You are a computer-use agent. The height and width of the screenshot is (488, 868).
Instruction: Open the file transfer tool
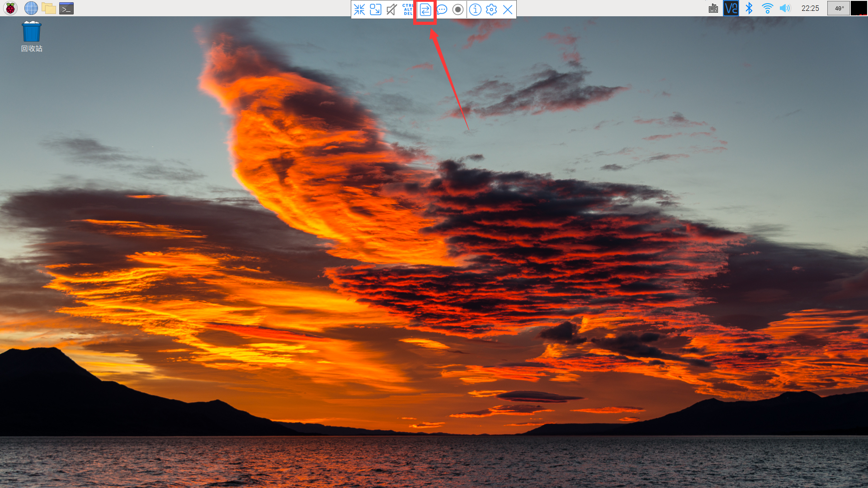(x=425, y=9)
